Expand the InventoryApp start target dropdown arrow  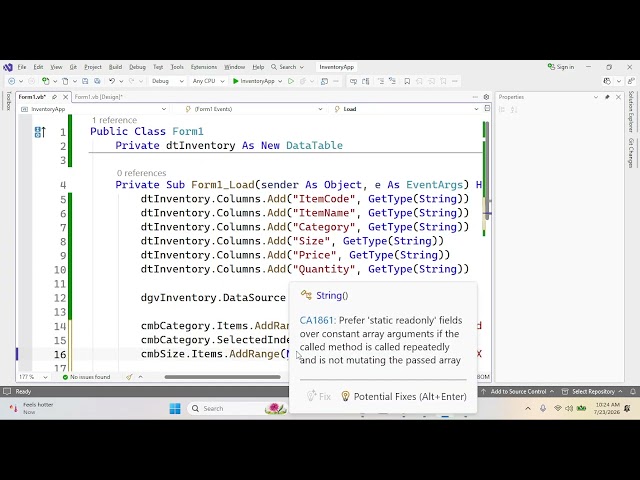click(x=280, y=81)
